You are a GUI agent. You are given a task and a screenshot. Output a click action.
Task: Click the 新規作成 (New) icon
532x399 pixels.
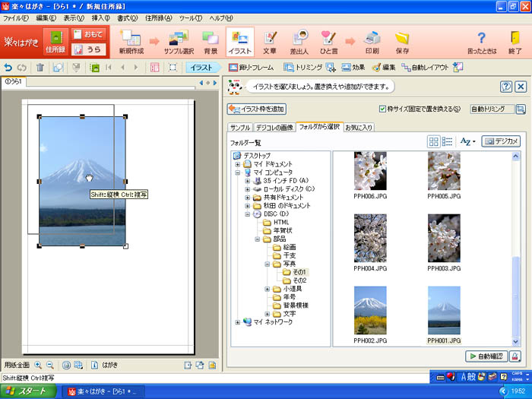point(131,41)
